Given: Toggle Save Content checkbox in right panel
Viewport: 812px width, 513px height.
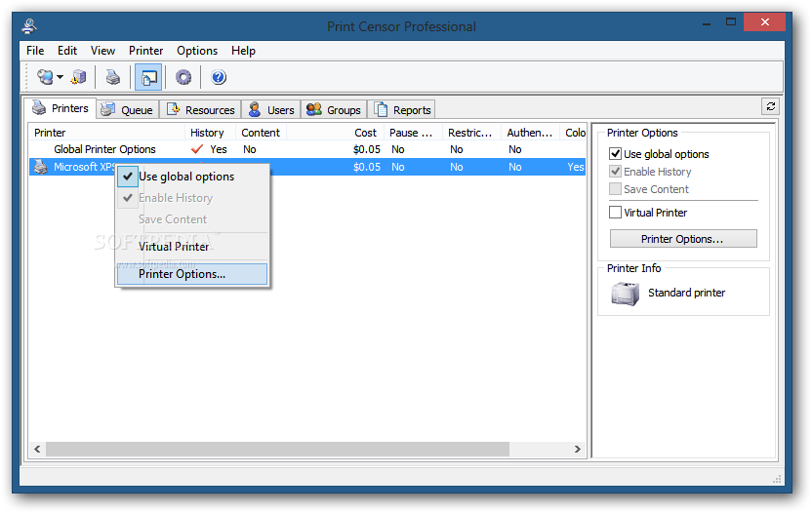Looking at the screenshot, I should click(x=615, y=189).
